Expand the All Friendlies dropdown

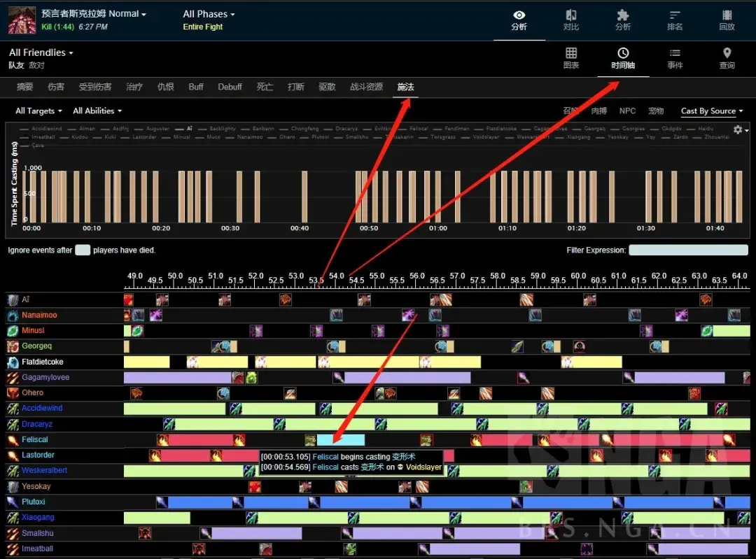click(41, 52)
